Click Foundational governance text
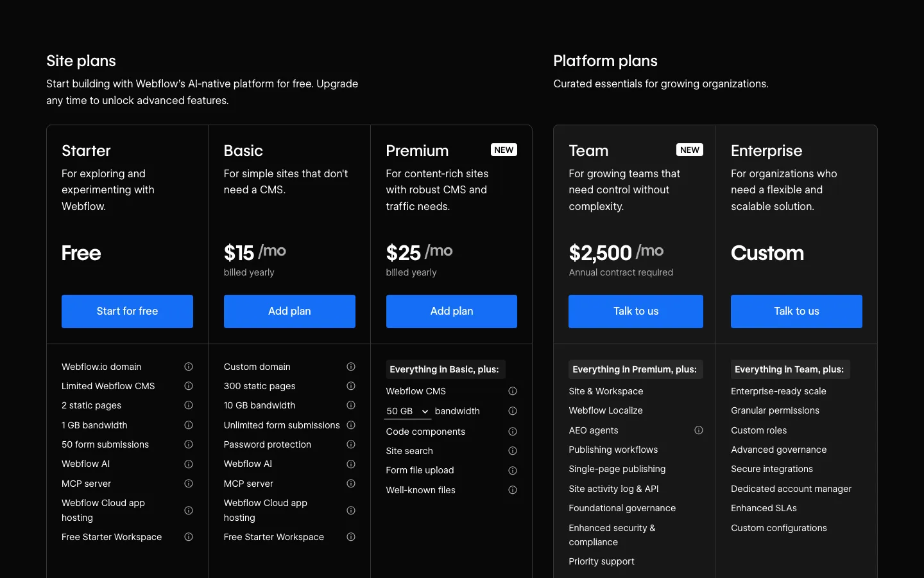 tap(622, 508)
